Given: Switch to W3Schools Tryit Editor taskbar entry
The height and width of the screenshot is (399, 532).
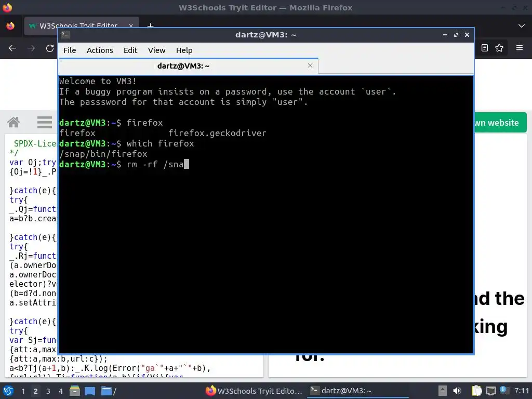Looking at the screenshot, I should click(254, 391).
